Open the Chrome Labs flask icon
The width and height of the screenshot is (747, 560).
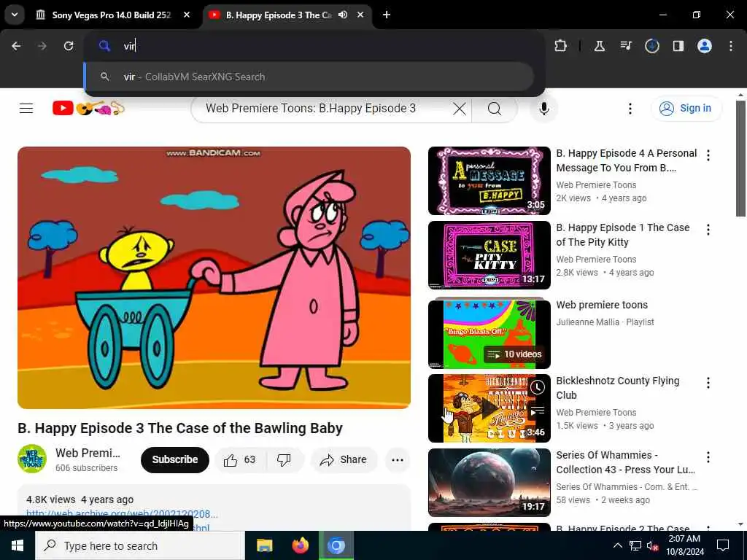pos(600,46)
